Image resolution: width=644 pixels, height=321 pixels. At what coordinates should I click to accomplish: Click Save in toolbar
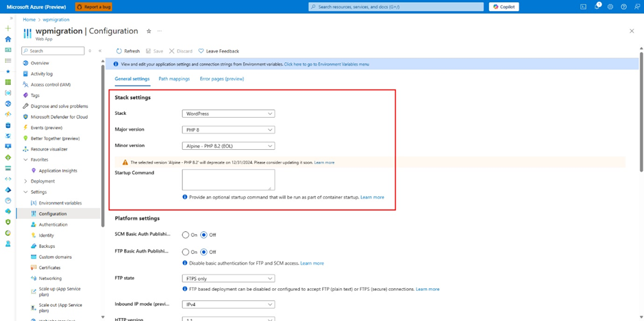point(154,51)
